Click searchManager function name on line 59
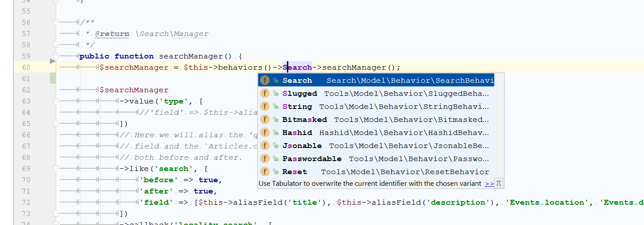Image resolution: width=644 pixels, height=225 pixels. tap(191, 56)
